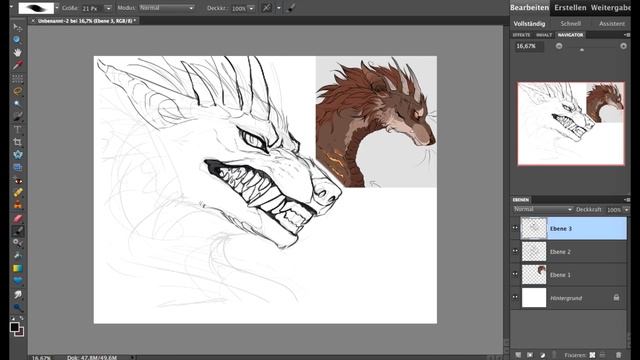Click the Navigator 16,67% zoom field

(x=529, y=46)
